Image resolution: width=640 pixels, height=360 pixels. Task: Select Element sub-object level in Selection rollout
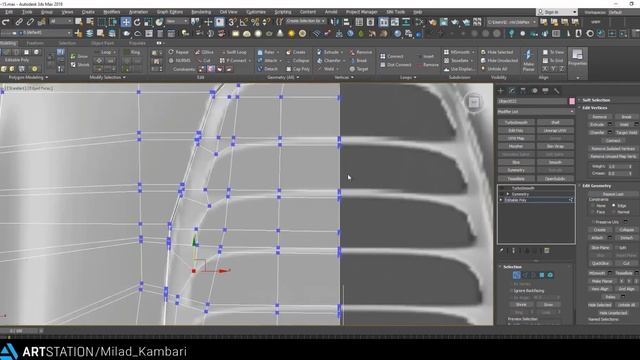click(x=550, y=275)
